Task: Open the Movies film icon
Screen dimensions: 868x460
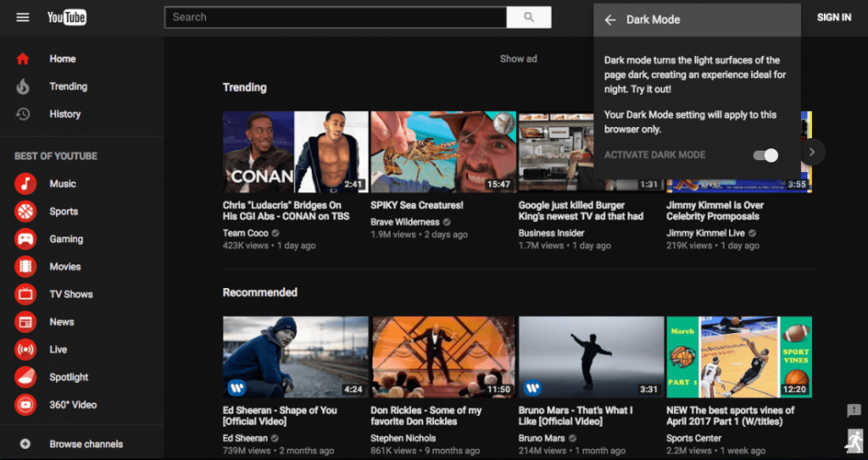Action: [25, 267]
